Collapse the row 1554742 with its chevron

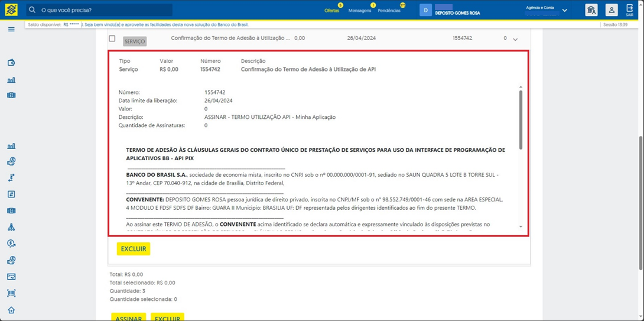(x=516, y=39)
